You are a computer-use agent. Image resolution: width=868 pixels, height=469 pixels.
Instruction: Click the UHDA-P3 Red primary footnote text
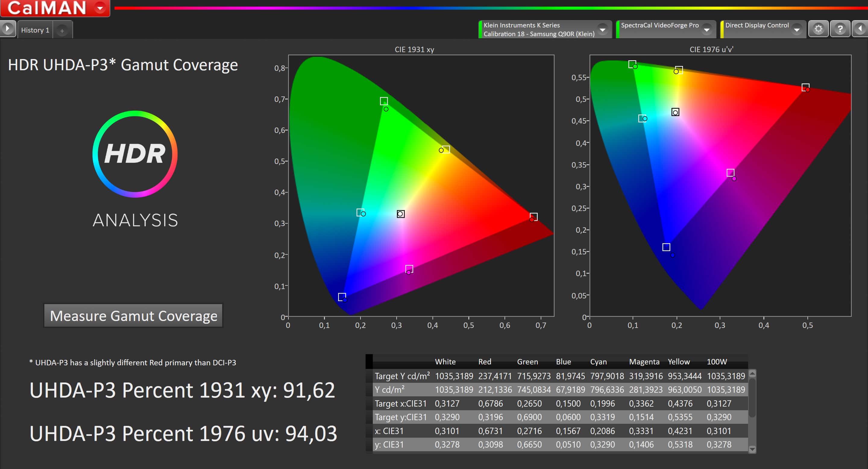tap(133, 363)
